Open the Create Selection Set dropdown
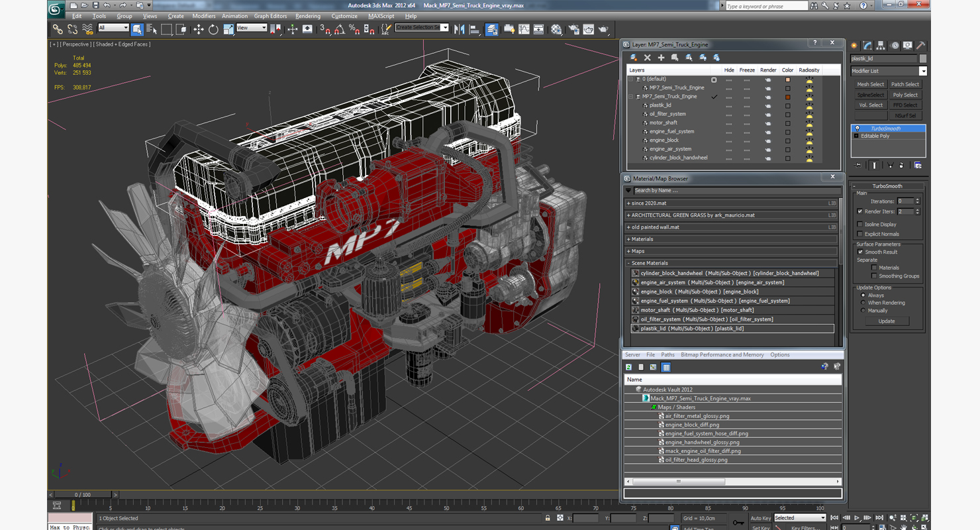This screenshot has width=980, height=530. [x=422, y=28]
